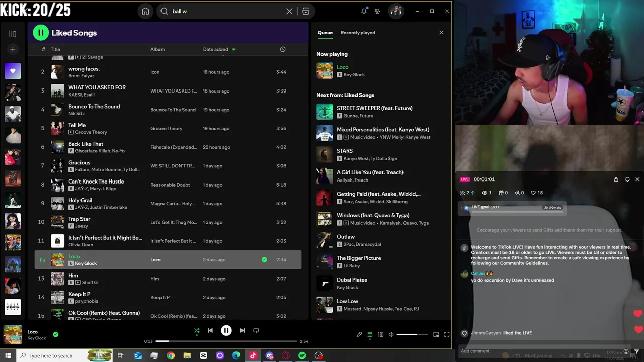Open Liked Songs heart tile in sidebar
This screenshot has width=644, height=362.
(13, 71)
